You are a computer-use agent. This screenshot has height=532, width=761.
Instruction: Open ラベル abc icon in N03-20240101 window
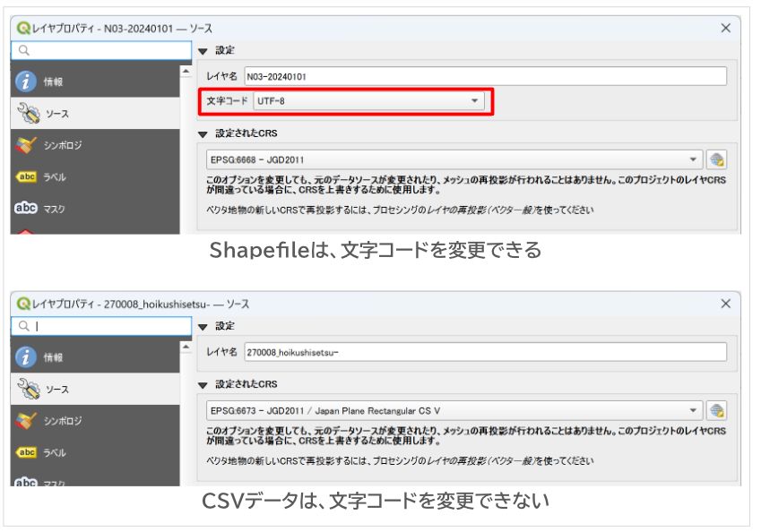point(26,176)
